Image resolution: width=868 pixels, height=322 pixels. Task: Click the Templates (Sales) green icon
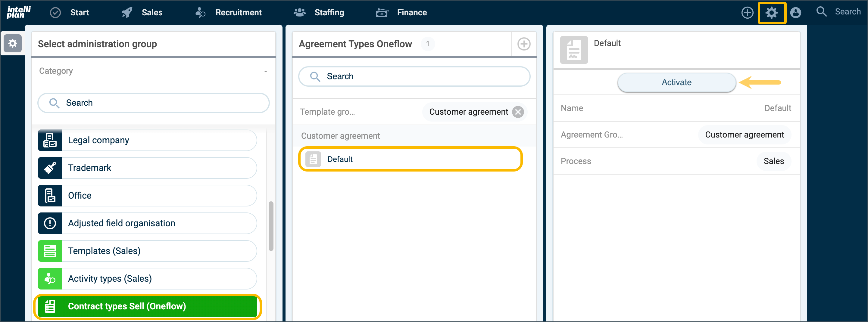[x=50, y=251]
